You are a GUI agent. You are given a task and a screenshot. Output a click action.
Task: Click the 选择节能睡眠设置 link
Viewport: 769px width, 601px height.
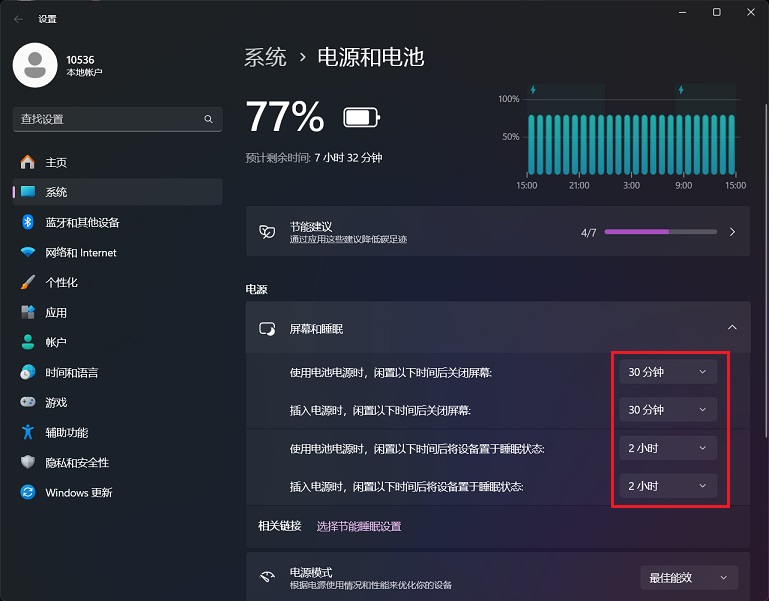pos(359,526)
